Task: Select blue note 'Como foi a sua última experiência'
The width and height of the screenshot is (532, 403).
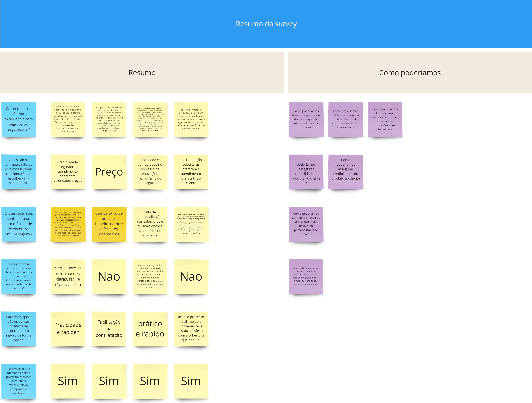Action: pos(19,119)
